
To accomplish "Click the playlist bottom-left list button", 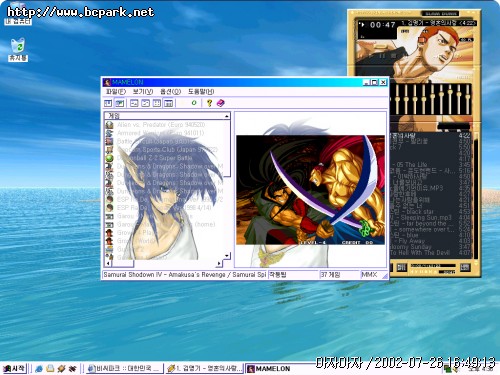I will pos(402,267).
